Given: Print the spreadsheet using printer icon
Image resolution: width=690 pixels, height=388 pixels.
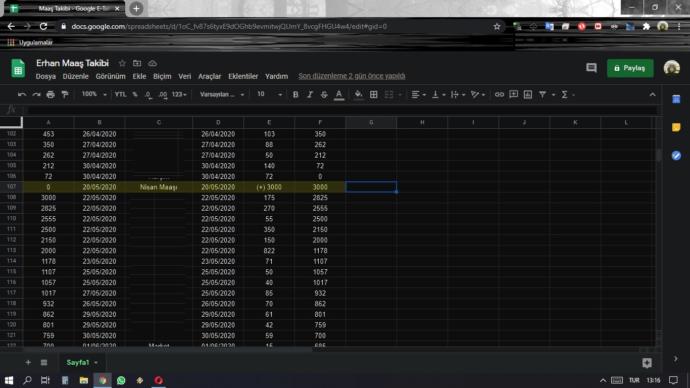Looking at the screenshot, I should coord(51,95).
